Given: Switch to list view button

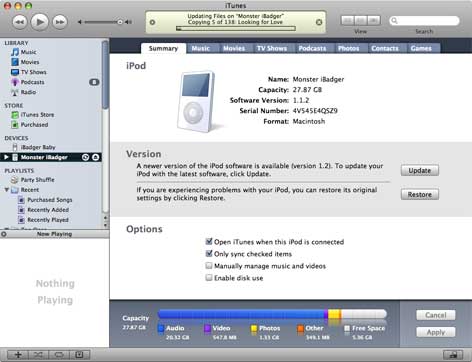Looking at the screenshot, I should click(348, 21).
